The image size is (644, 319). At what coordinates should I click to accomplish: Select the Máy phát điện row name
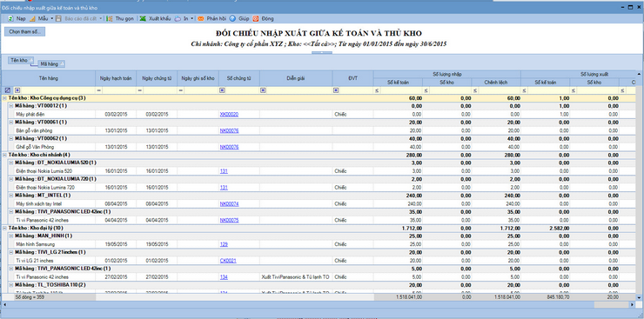[30, 115]
